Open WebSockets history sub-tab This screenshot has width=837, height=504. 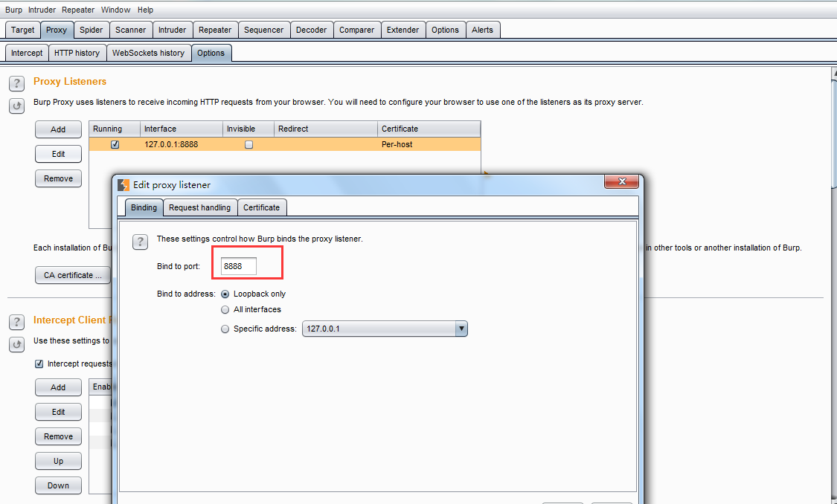pyautogui.click(x=148, y=53)
